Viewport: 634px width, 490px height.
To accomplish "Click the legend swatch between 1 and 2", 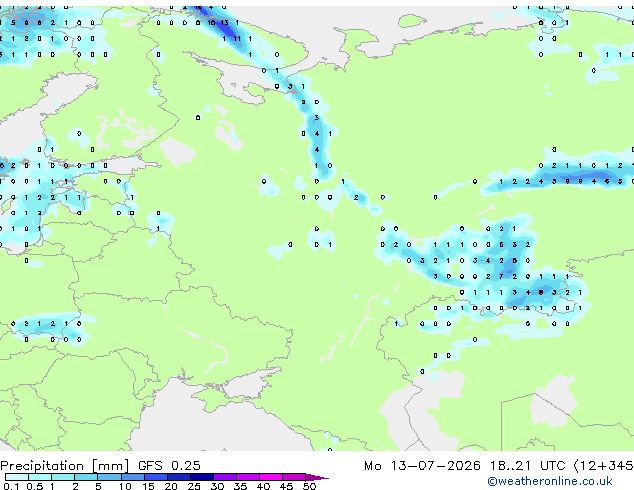I will [63, 477].
